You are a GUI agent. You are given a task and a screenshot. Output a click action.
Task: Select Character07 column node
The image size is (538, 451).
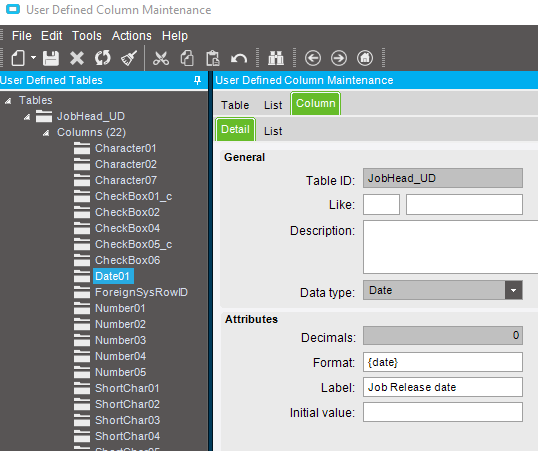(126, 180)
